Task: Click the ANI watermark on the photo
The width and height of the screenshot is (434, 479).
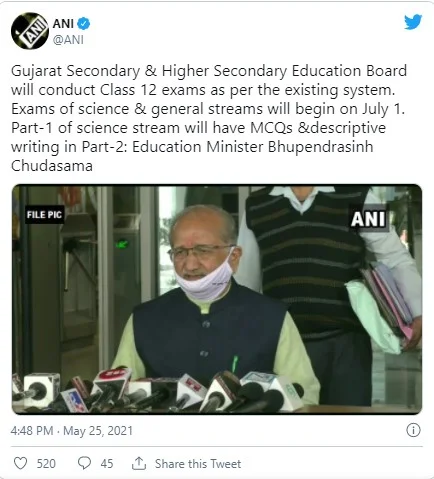Action: pos(368,219)
